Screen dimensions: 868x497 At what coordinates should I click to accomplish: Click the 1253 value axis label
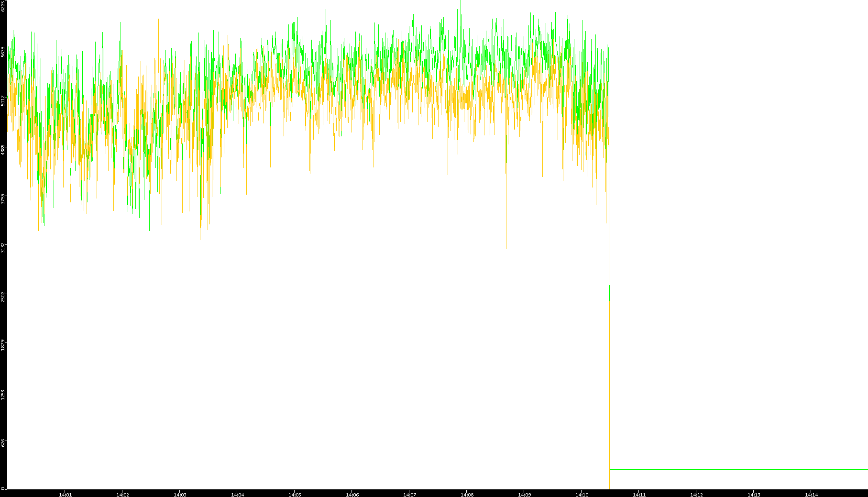[3, 395]
